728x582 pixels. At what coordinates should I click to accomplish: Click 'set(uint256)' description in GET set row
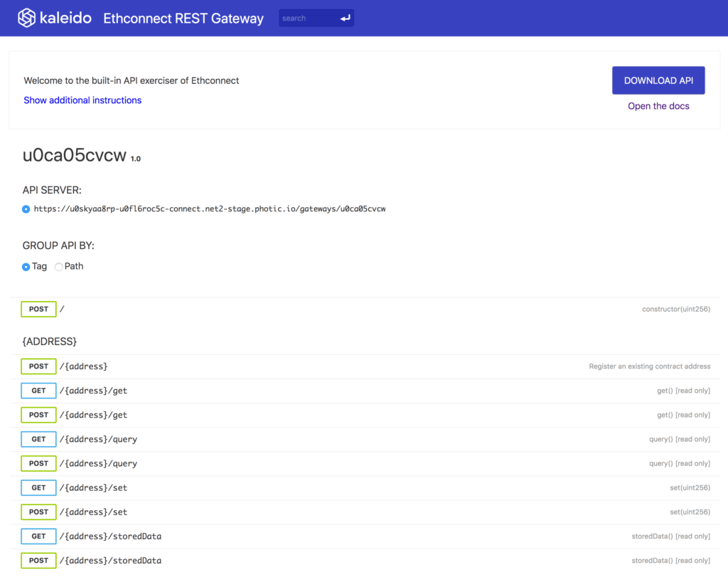click(690, 487)
